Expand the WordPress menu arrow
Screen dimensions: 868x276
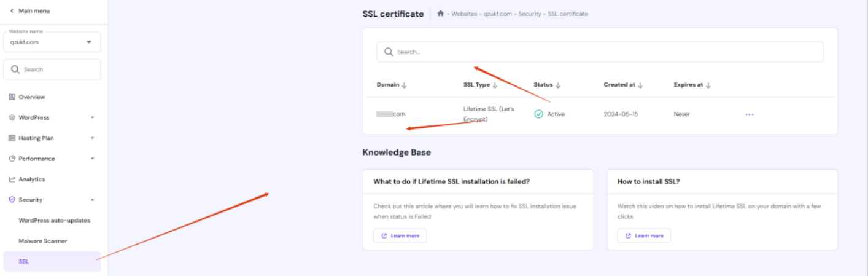(x=92, y=117)
